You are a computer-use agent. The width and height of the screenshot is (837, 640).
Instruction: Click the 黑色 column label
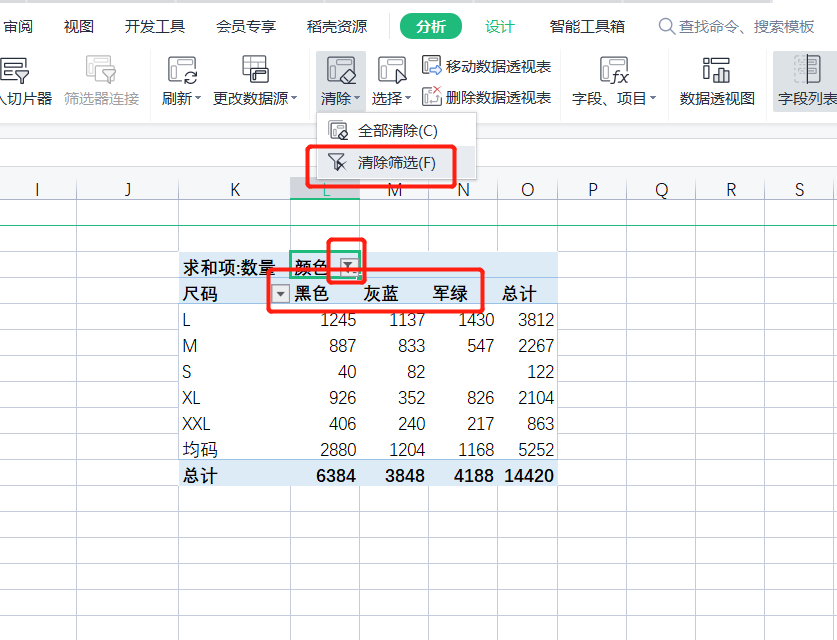(311, 294)
